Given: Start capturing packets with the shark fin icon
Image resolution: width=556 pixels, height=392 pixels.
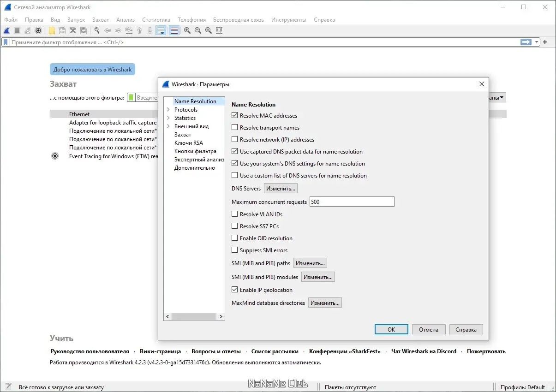Looking at the screenshot, I should pyautogui.click(x=6, y=30).
